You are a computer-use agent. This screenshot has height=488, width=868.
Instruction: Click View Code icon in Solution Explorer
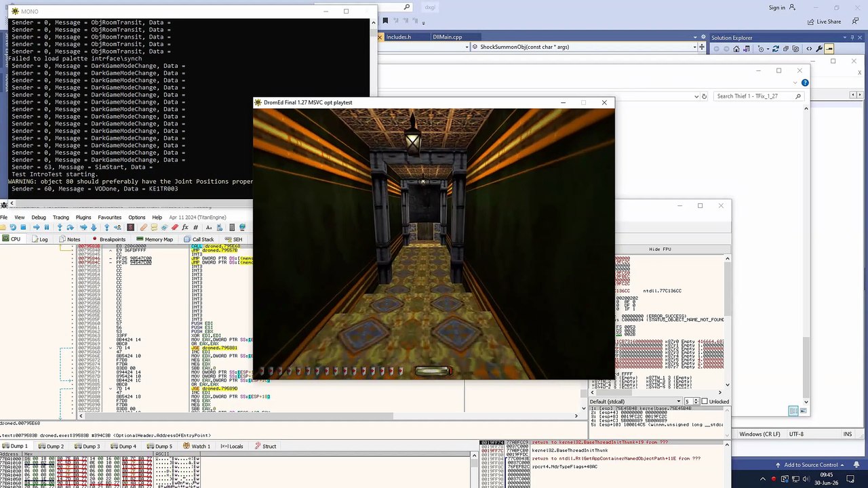coord(808,49)
